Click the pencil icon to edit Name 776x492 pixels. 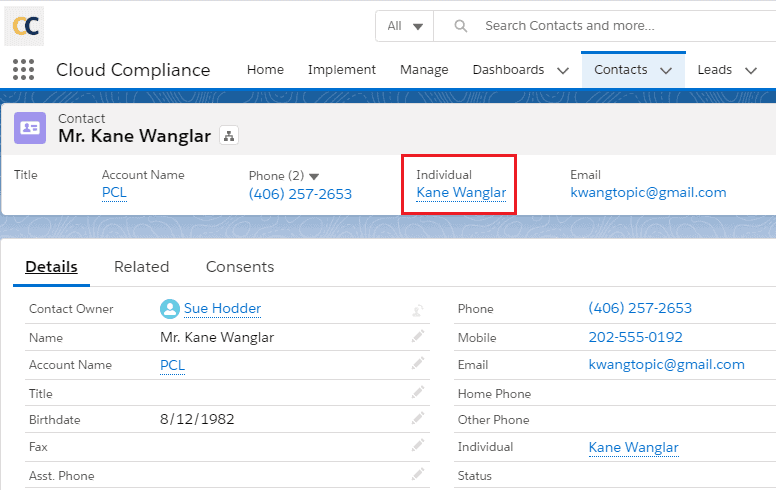click(x=417, y=337)
